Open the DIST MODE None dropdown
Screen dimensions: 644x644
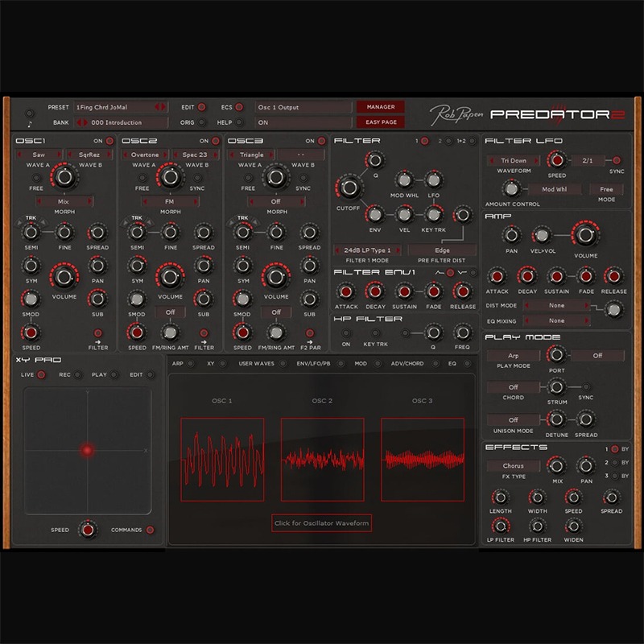click(x=556, y=306)
